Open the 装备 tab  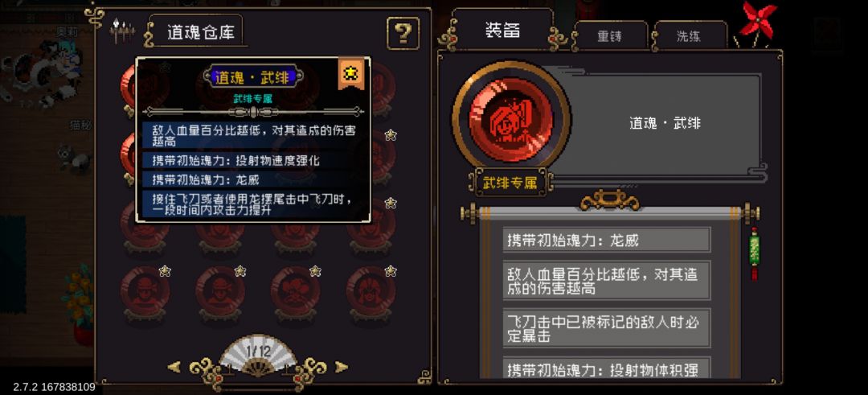[502, 31]
